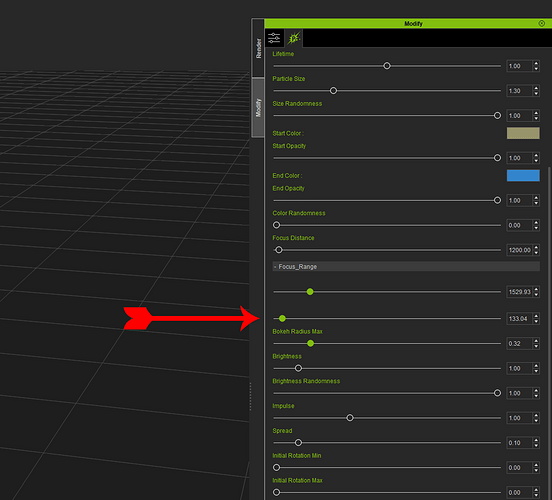Switch to the Modify side tab
Screen dimensions: 552x500
pyautogui.click(x=258, y=107)
